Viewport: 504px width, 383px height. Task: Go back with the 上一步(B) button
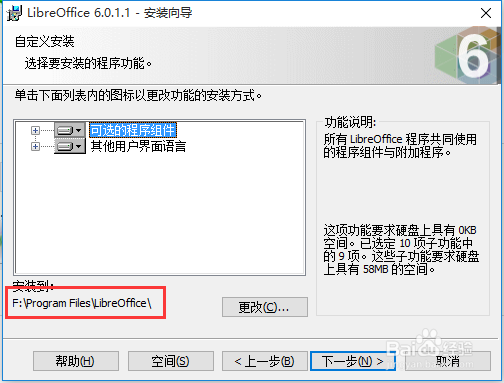pyautogui.click(x=265, y=361)
